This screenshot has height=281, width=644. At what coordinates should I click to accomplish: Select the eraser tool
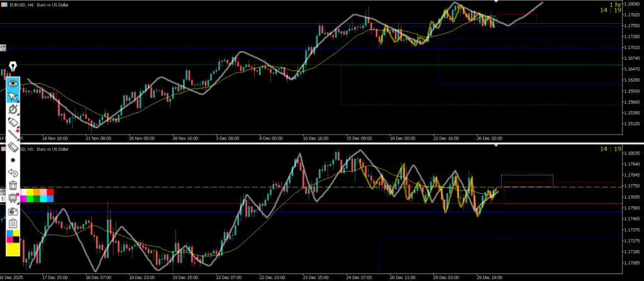pos(13,147)
